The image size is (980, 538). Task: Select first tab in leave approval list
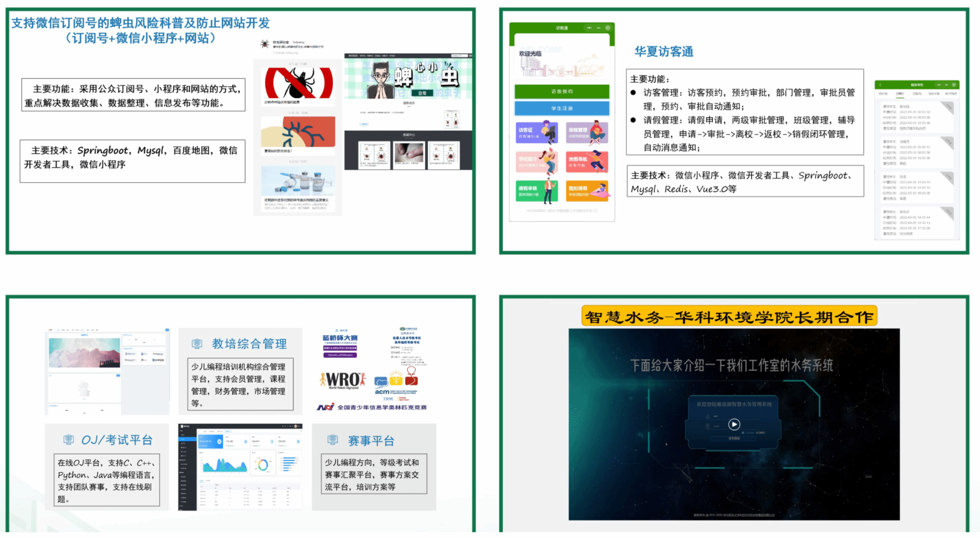[883, 94]
